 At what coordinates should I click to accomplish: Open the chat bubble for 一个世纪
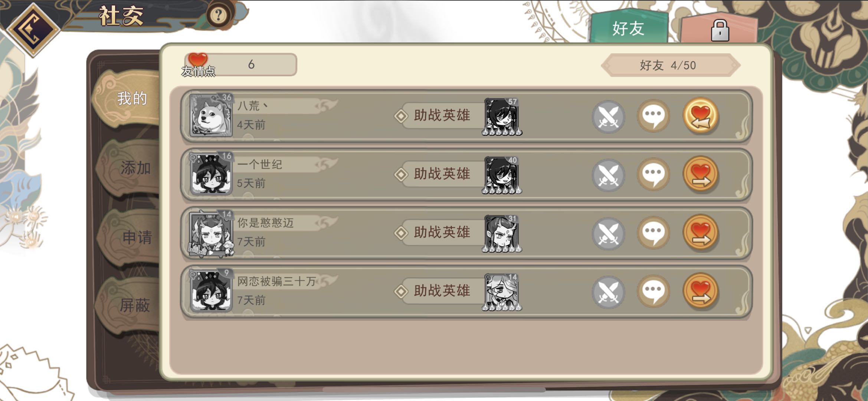(654, 175)
